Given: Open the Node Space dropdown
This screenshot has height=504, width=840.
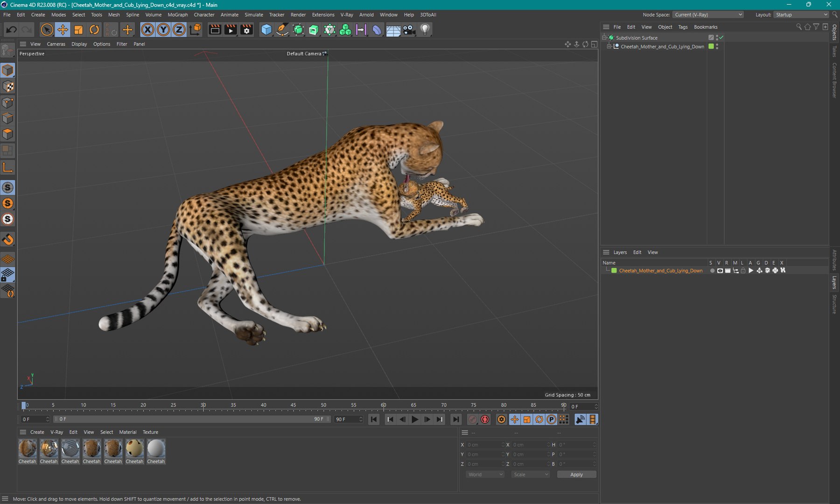Looking at the screenshot, I should coord(708,15).
